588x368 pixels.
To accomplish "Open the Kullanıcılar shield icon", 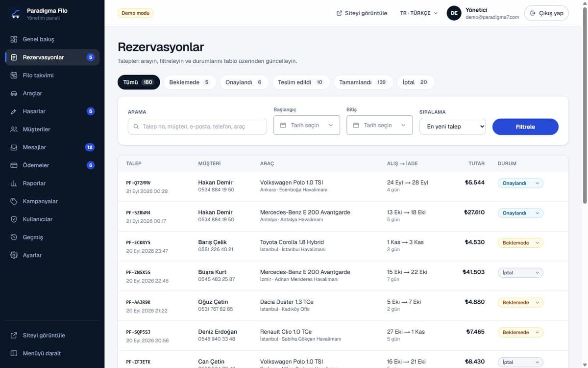I will (14, 219).
